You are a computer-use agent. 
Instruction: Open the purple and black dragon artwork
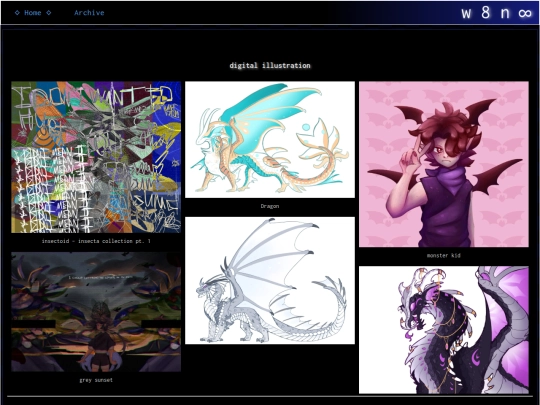coord(444,330)
